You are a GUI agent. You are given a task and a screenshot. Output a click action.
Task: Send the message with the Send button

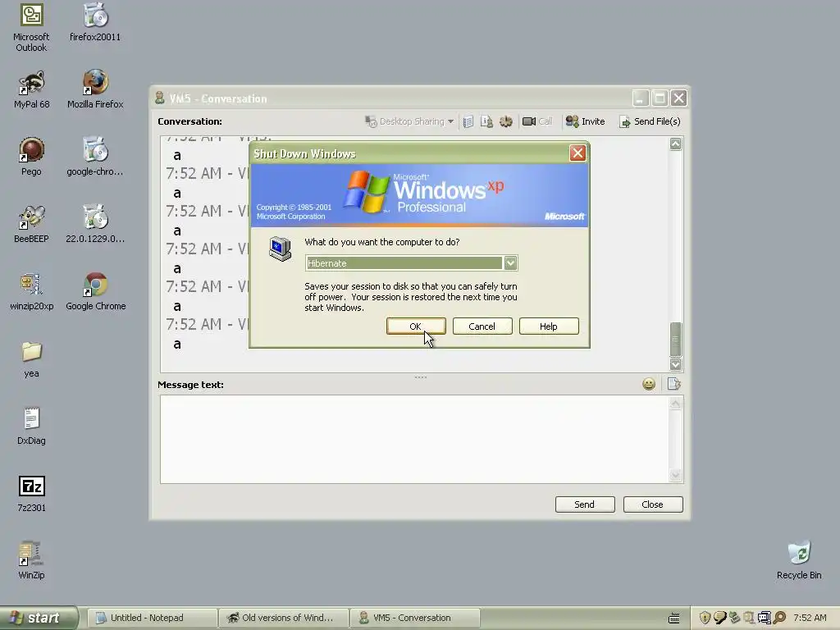(585, 504)
